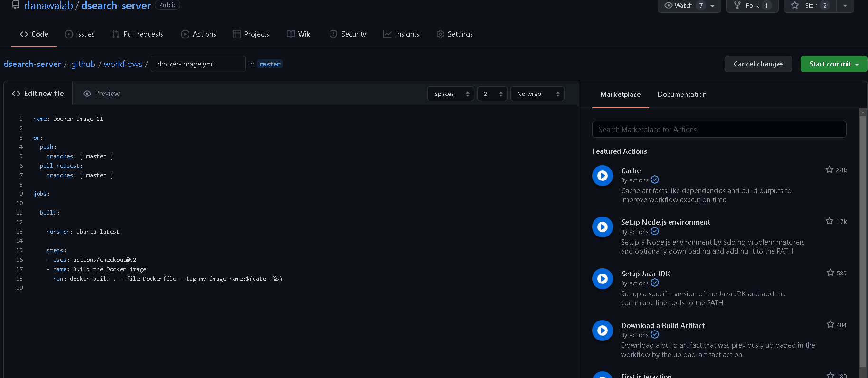
Task: Open repository Settings tab
Action: (x=454, y=34)
